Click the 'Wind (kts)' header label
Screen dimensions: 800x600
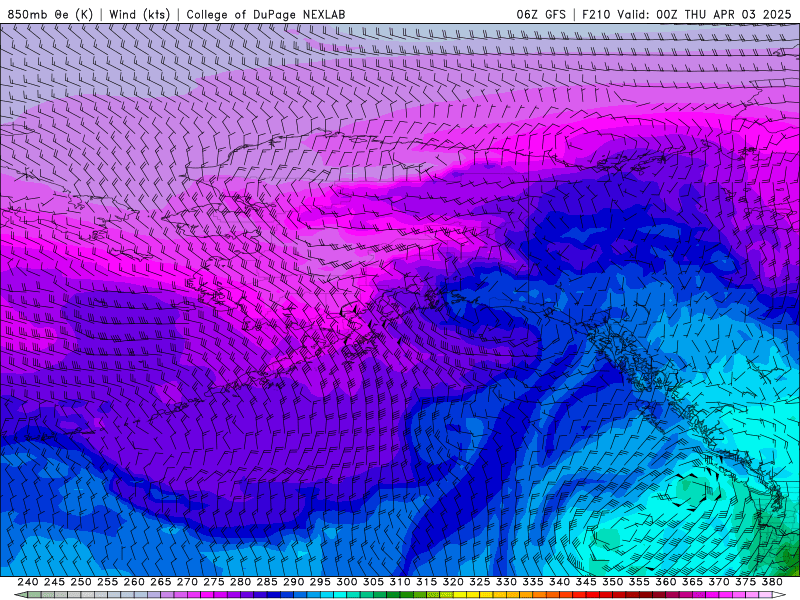(139, 15)
